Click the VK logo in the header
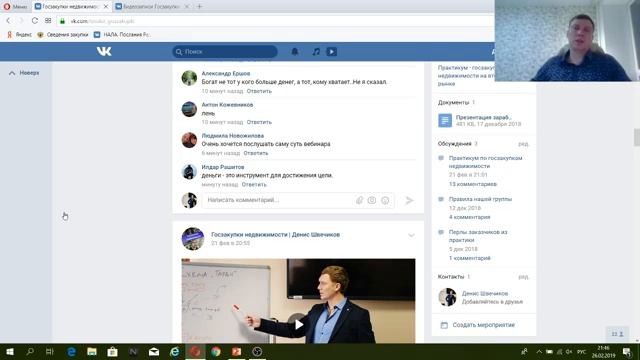The height and width of the screenshot is (360, 640). pos(104,51)
